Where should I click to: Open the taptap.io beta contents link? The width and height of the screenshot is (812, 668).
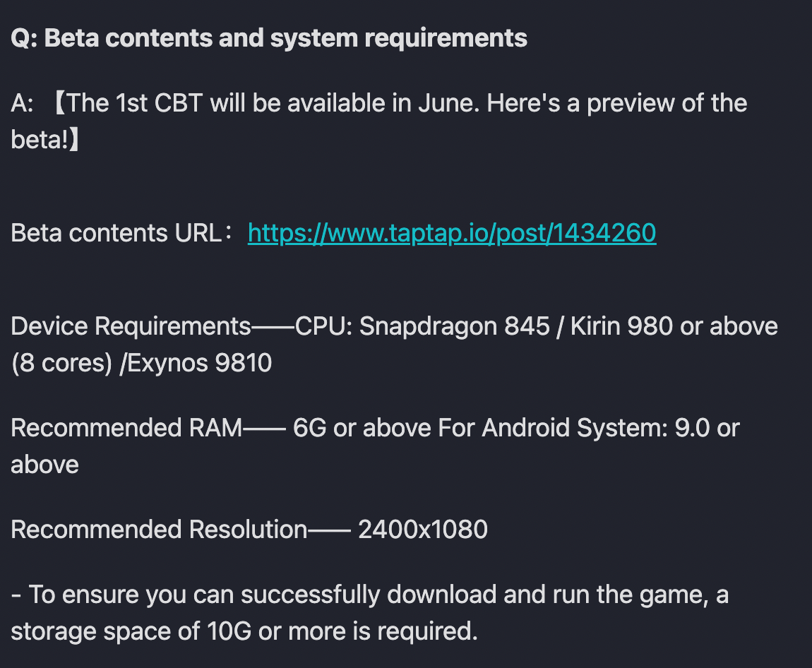tap(452, 233)
